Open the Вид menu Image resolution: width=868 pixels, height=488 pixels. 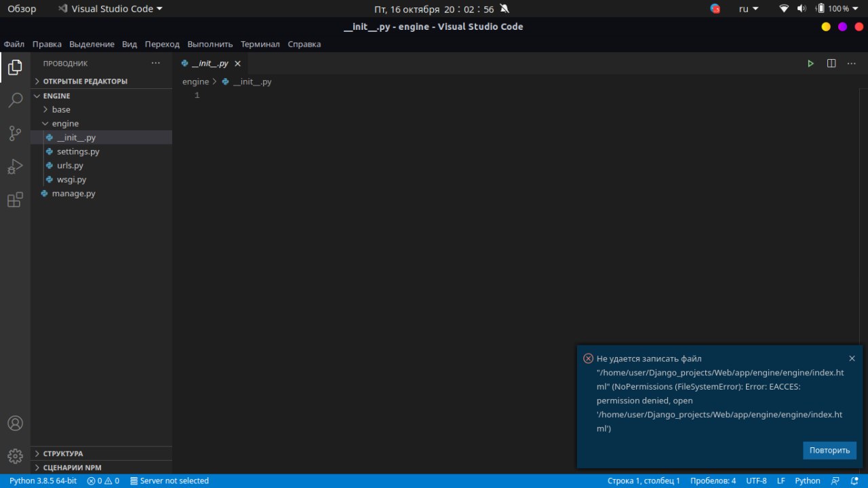click(x=130, y=44)
